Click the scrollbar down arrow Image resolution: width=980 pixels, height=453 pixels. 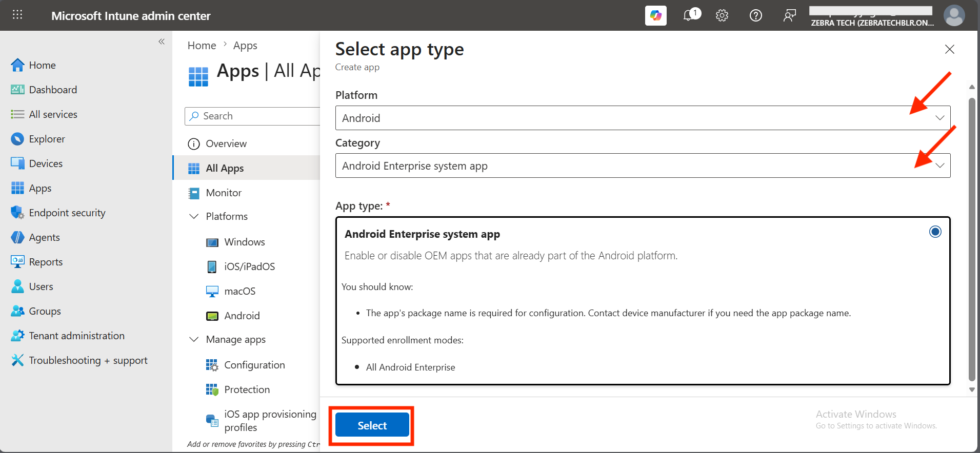click(x=972, y=389)
